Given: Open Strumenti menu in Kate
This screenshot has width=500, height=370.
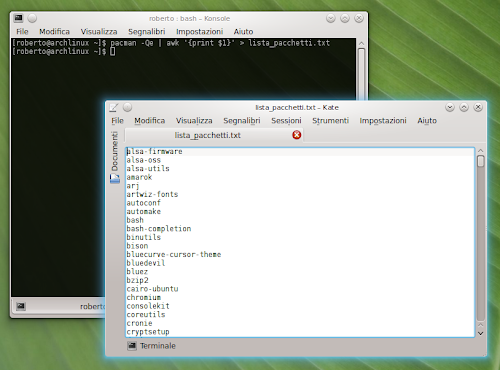Looking at the screenshot, I should (x=330, y=121).
